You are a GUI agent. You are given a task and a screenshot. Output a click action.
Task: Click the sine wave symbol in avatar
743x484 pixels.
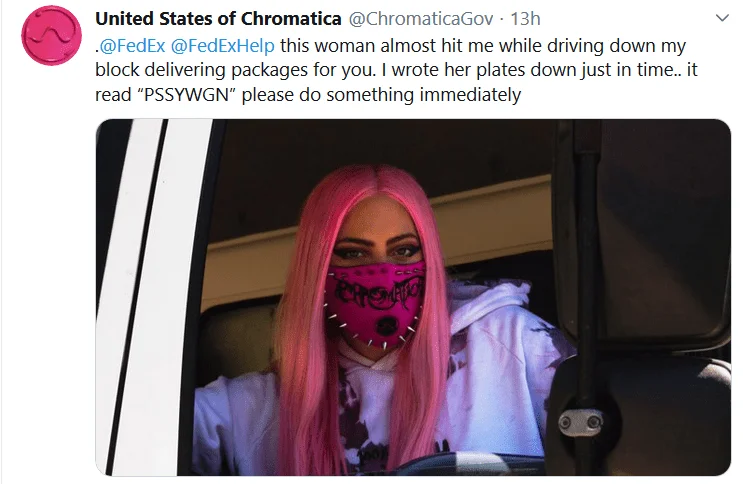pyautogui.click(x=51, y=35)
